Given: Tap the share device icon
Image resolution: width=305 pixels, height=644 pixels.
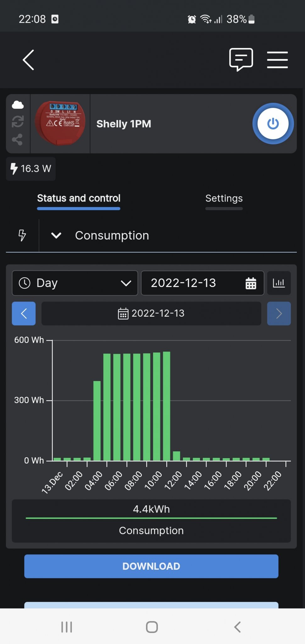Looking at the screenshot, I should click(18, 139).
